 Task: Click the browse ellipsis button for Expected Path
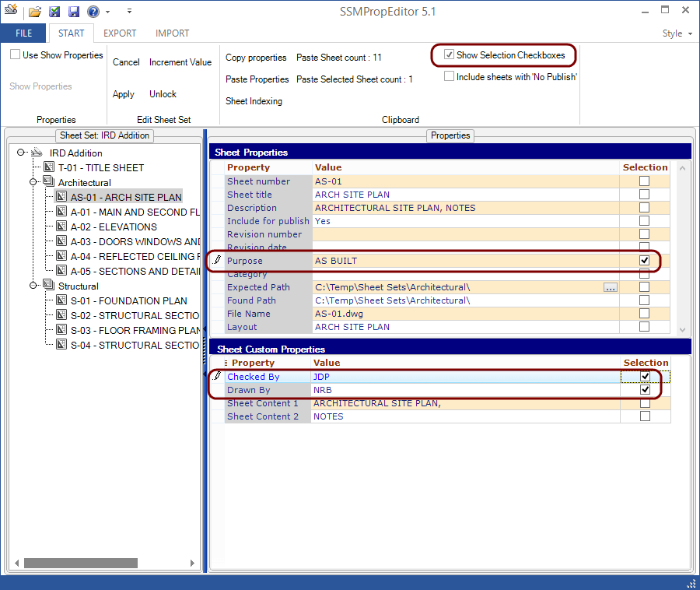click(x=611, y=287)
